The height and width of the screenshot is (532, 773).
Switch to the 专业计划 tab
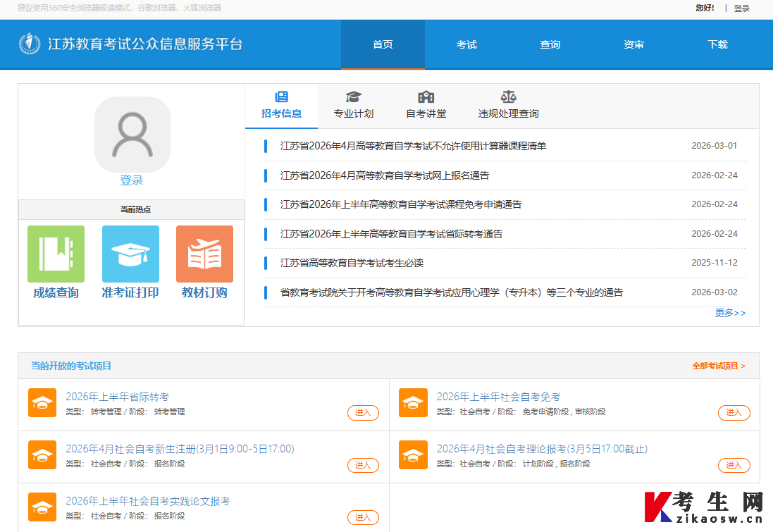pyautogui.click(x=354, y=106)
